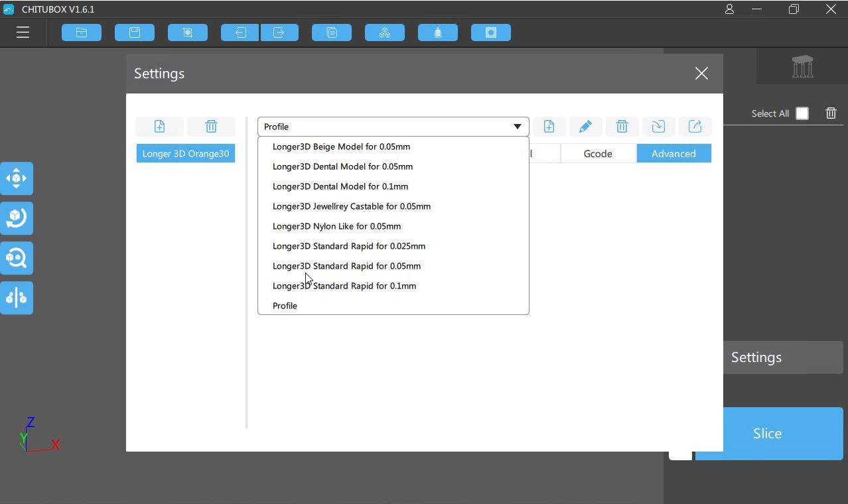Switch to the Advanced tab
Viewport: 848px width, 504px height.
pyautogui.click(x=673, y=153)
